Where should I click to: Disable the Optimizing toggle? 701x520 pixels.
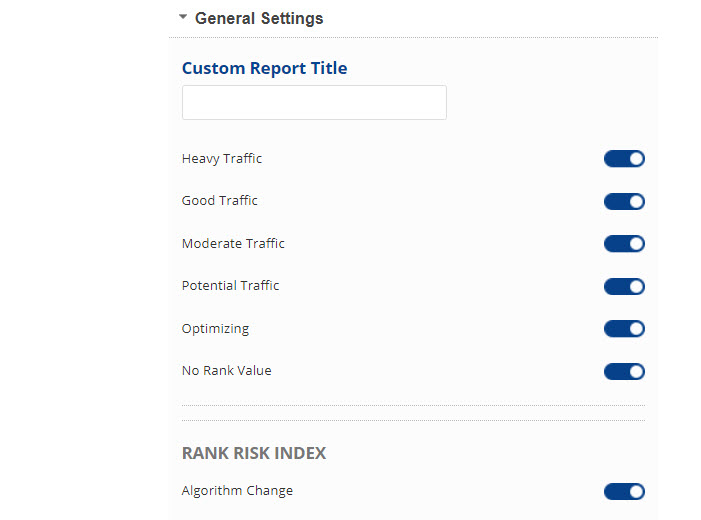624,329
